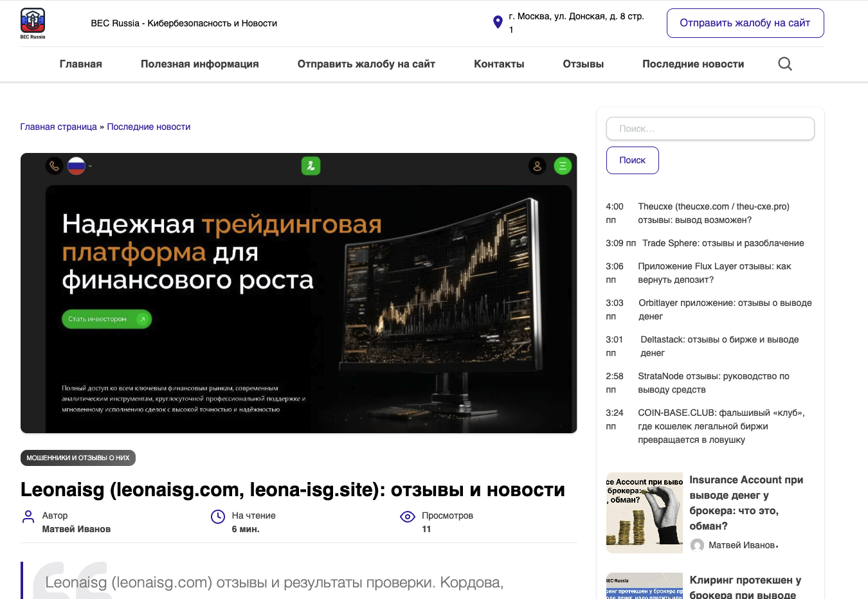Click the Стать инвестором green button

click(x=107, y=319)
